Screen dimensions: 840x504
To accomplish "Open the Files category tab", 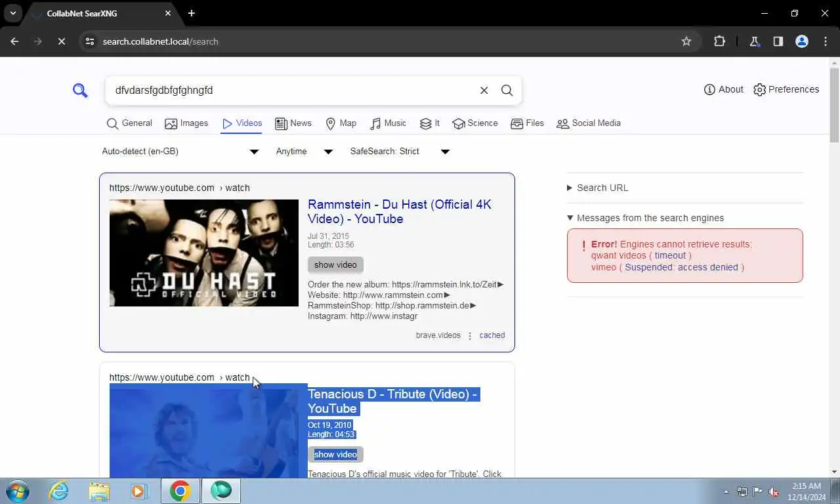I will coord(528,123).
